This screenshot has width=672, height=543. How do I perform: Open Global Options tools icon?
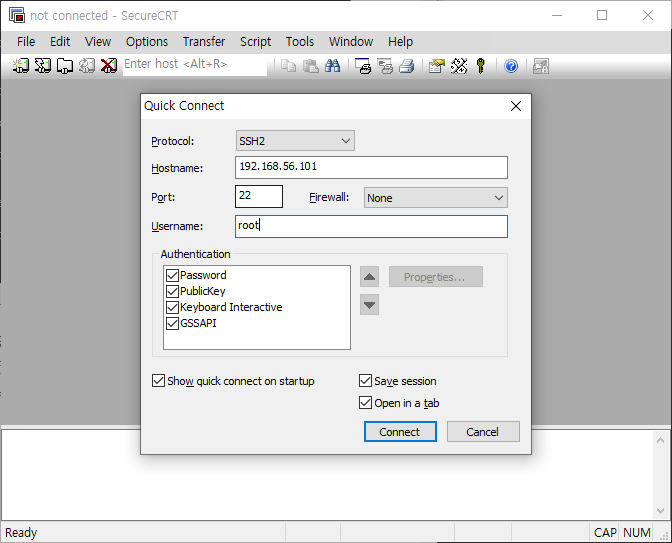click(459, 66)
